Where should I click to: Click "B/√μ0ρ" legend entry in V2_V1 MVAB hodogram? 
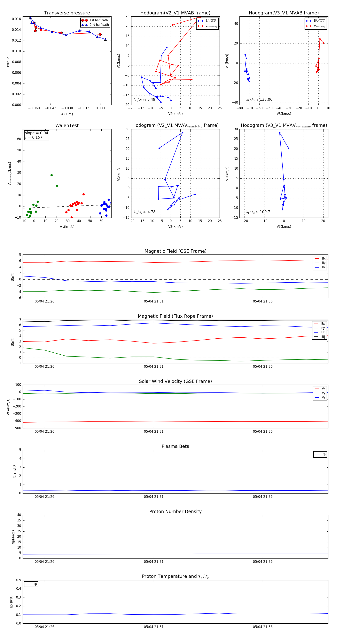pos(207,21)
